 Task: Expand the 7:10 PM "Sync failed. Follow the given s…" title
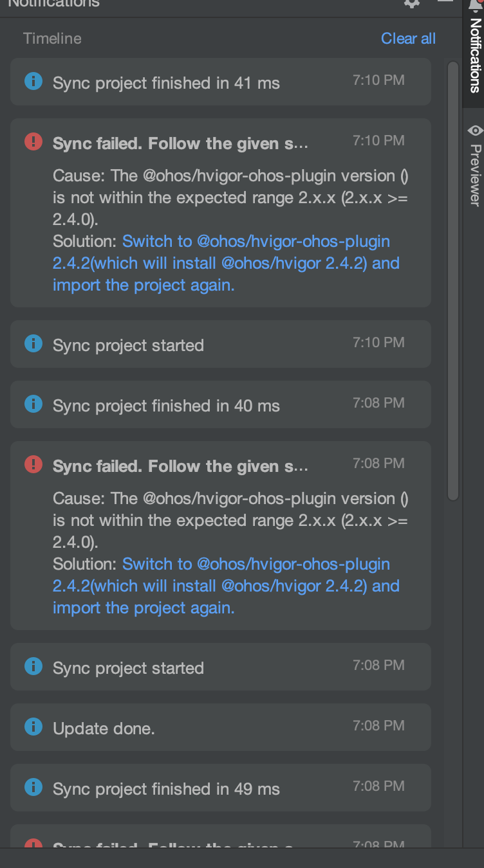(x=180, y=143)
